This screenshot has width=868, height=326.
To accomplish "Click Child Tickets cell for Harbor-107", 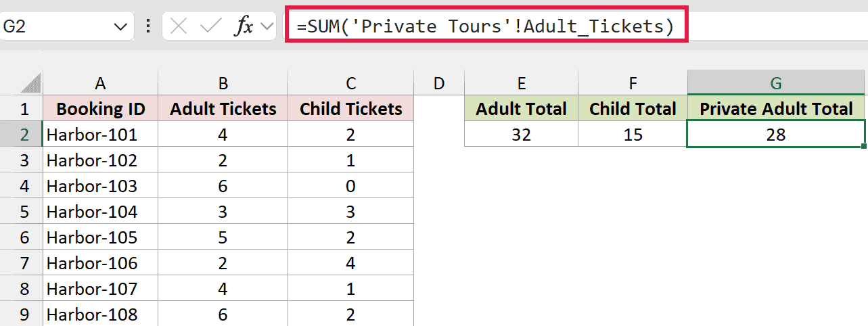I will (350, 289).
